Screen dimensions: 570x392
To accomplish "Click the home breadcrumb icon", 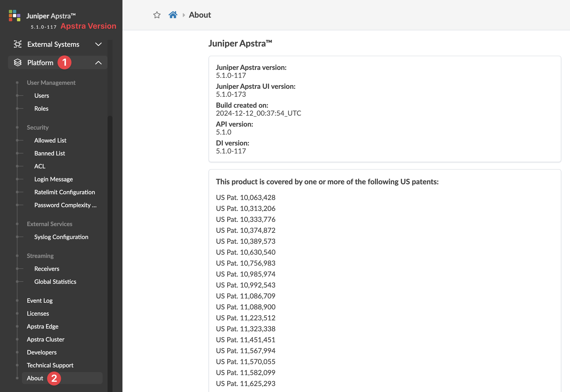I will pyautogui.click(x=173, y=15).
